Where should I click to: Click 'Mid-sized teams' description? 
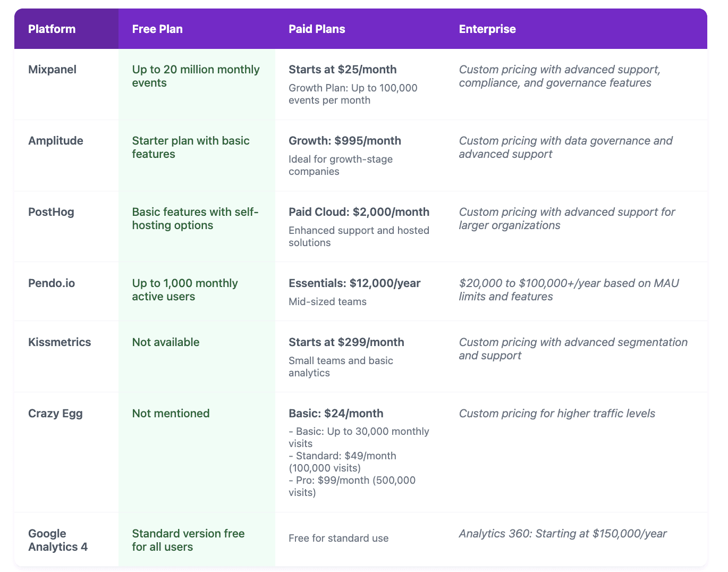(327, 302)
